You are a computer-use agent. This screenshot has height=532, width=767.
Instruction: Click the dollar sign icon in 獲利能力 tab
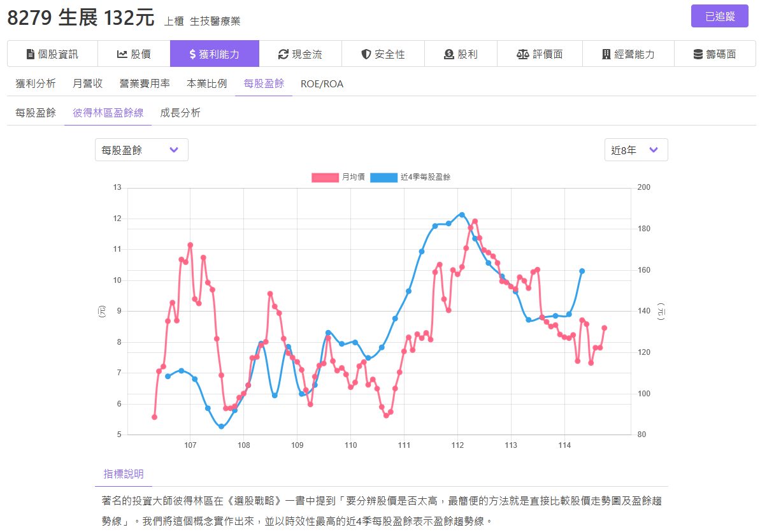click(192, 54)
